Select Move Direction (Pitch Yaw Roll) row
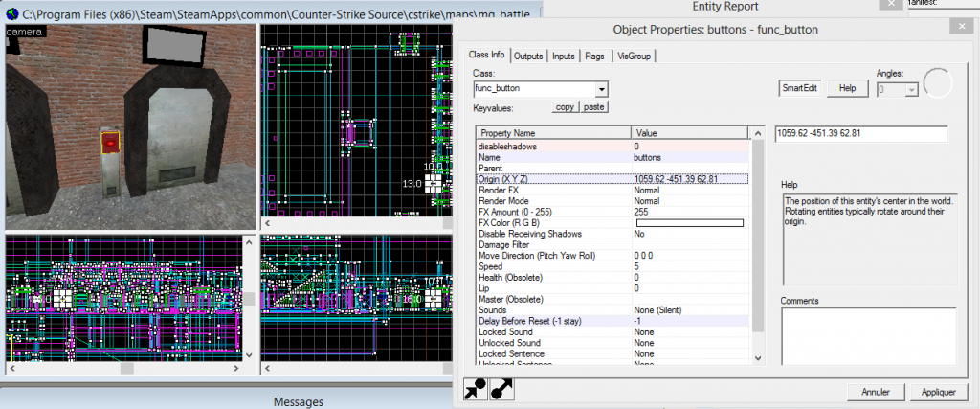Viewport: 980px width, 409px height. point(612,256)
